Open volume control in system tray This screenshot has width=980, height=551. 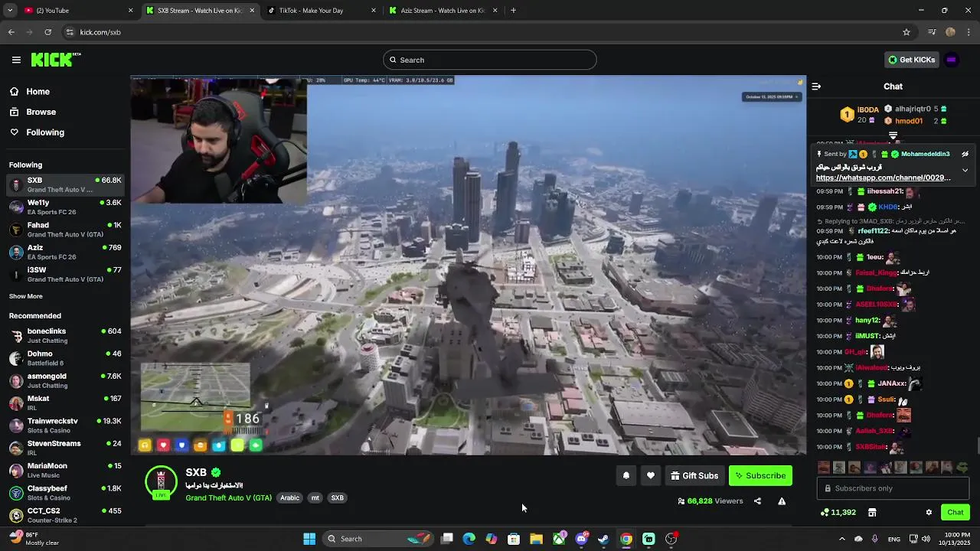[x=926, y=539]
